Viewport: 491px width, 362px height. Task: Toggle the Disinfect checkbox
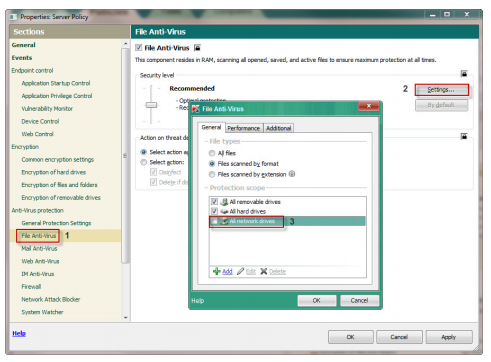coord(153,172)
